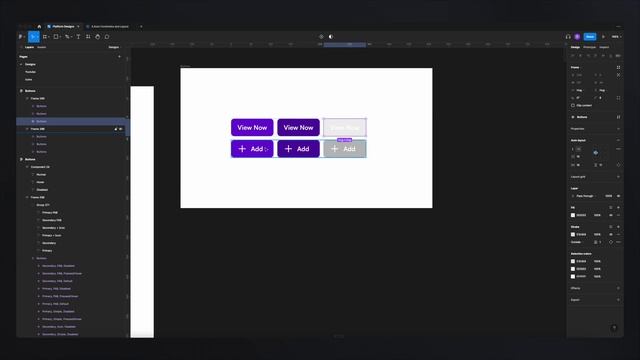Start an audio conversation with headphones icon
The width and height of the screenshot is (640, 360).
[x=568, y=37]
